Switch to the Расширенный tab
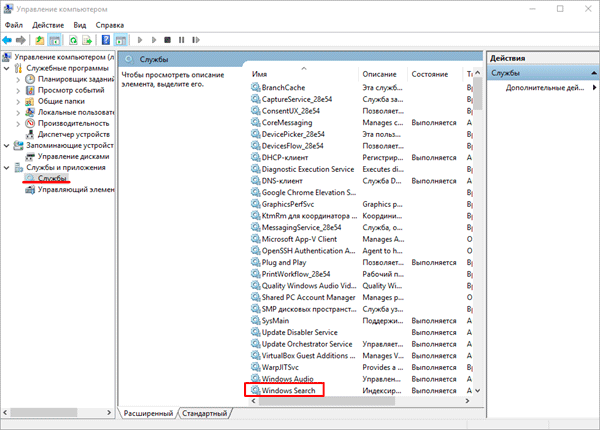Screen dimensions: 600x430 (x=148, y=413)
